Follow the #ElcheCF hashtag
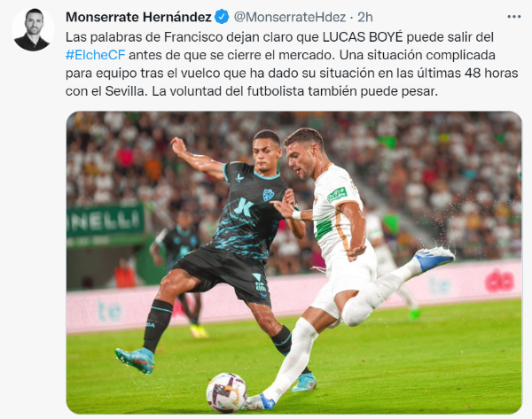 pos(96,55)
